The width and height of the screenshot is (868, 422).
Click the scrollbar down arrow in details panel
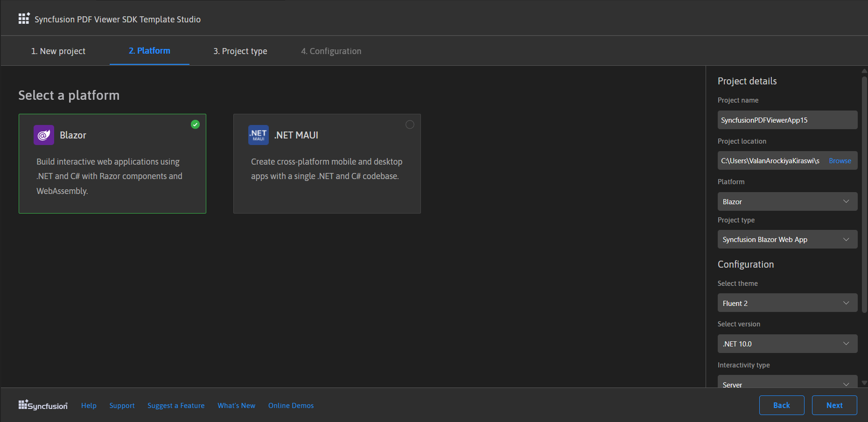[864, 383]
